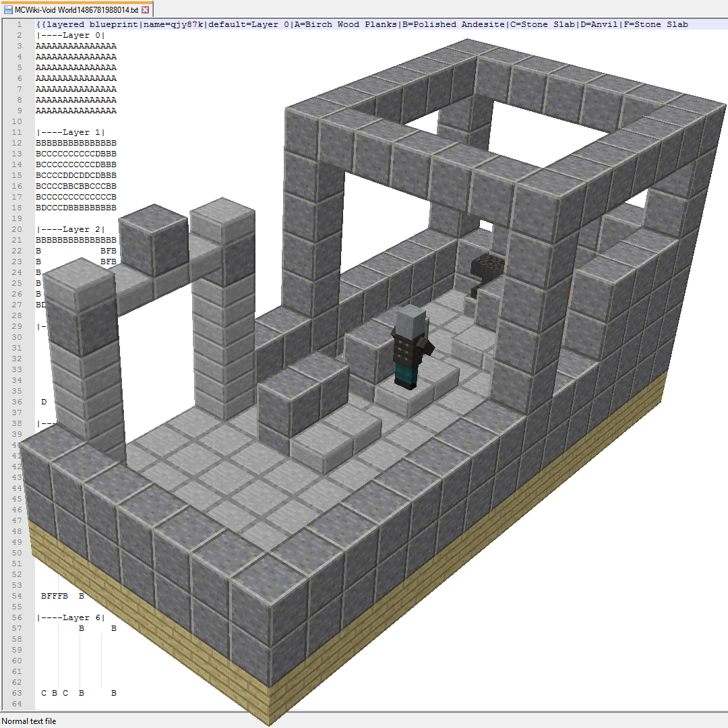
Task: Click line number 1 in the margin
Action: (20, 24)
